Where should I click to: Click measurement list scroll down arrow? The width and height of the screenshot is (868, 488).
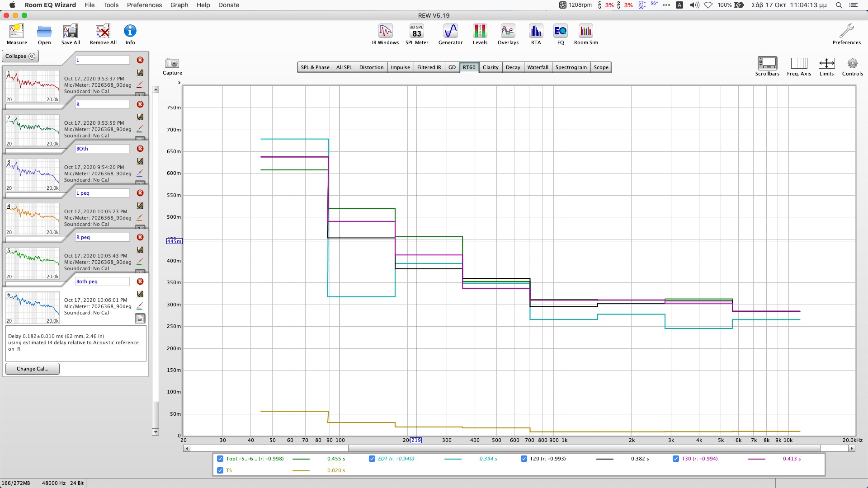tap(156, 432)
